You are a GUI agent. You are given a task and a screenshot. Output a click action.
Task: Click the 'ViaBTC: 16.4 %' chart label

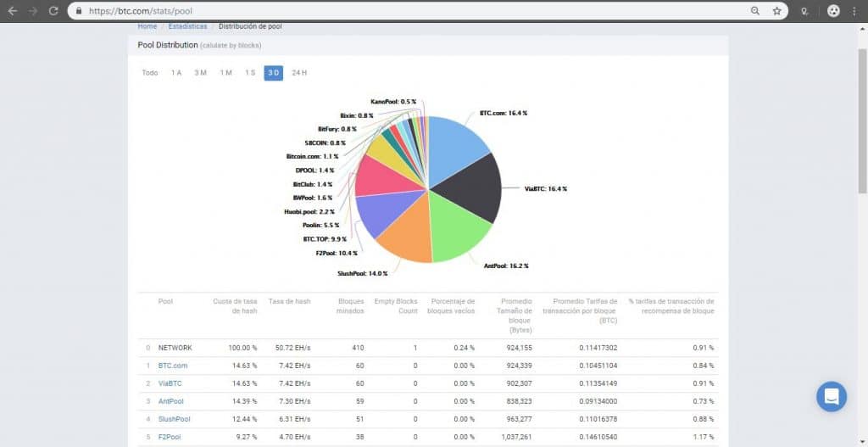(546, 189)
